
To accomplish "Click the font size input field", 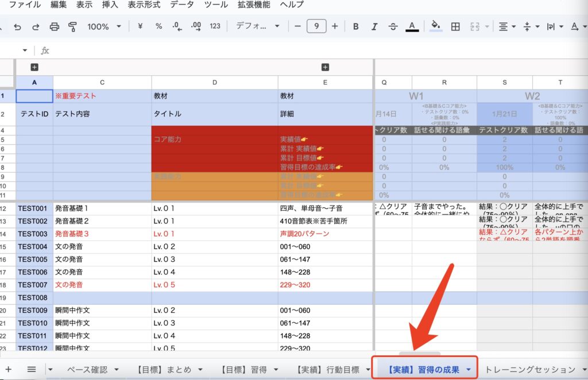I will [316, 26].
